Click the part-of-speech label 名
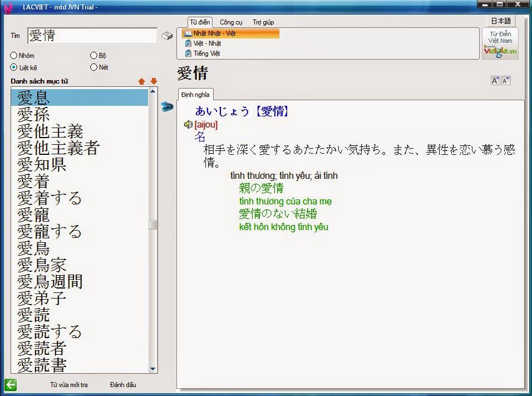The image size is (532, 396). (x=200, y=137)
